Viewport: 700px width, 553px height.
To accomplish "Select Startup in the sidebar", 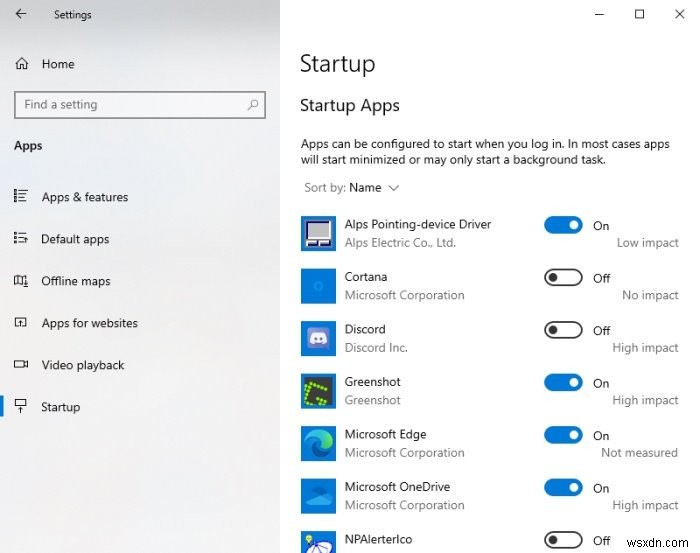I will click(61, 407).
